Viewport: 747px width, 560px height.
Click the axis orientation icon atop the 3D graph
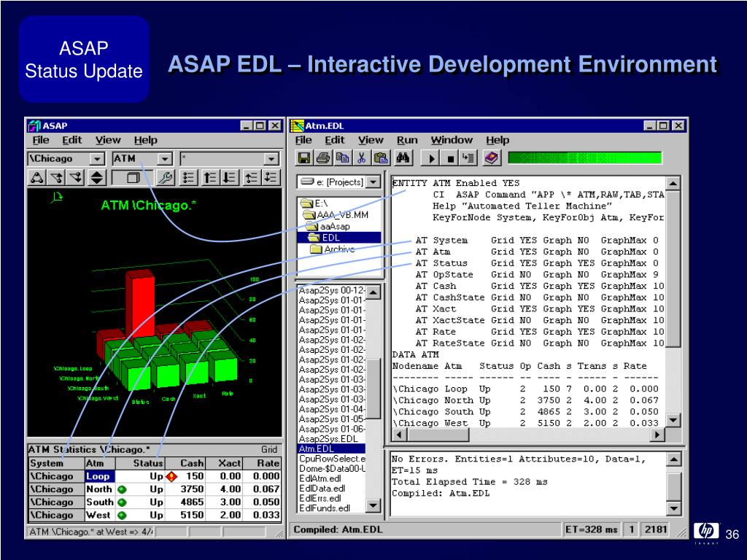(x=57, y=197)
